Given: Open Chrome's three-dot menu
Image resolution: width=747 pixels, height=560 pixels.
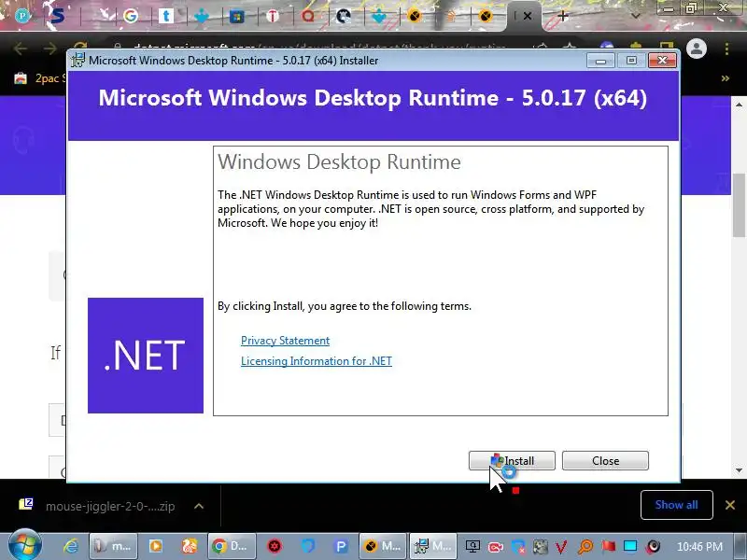Looking at the screenshot, I should [727, 49].
